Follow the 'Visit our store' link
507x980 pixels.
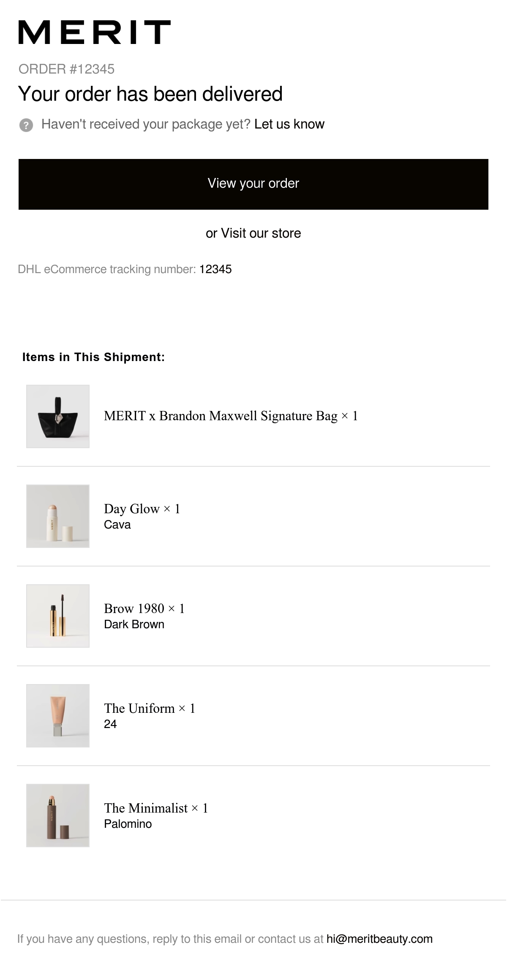[x=261, y=233]
